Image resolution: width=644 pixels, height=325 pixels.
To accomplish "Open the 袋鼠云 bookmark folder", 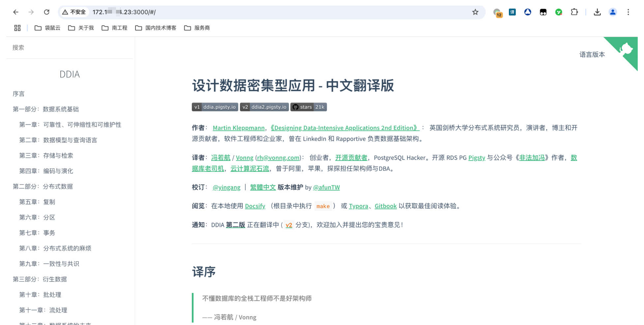I will click(x=47, y=28).
